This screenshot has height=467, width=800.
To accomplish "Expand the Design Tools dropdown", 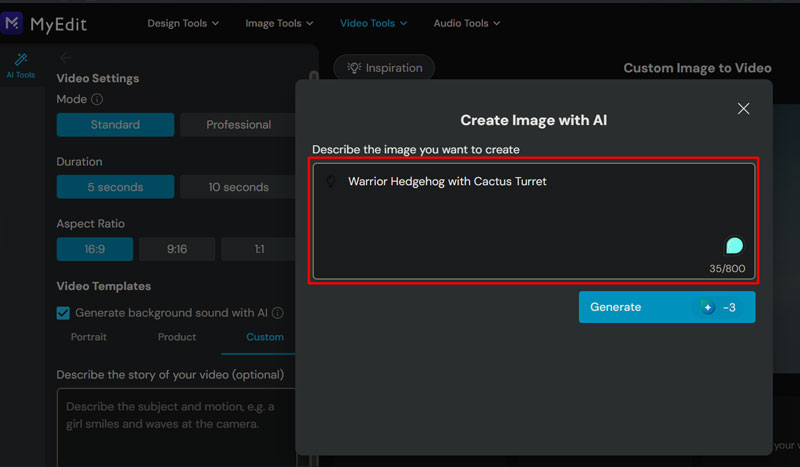I will click(x=184, y=23).
